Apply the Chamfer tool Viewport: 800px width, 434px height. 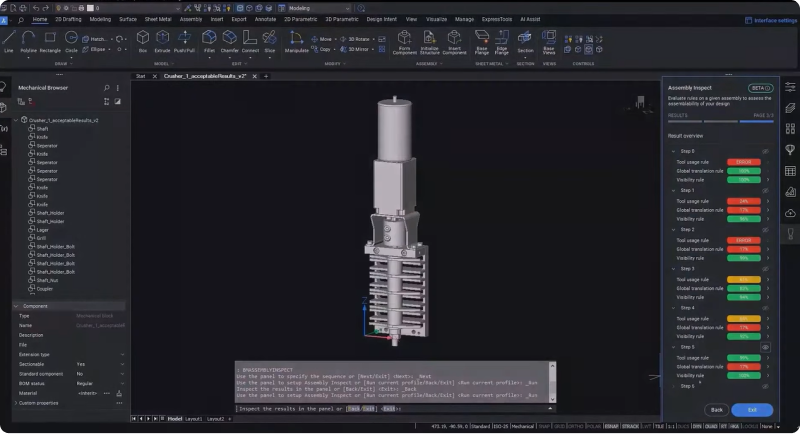pyautogui.click(x=230, y=41)
